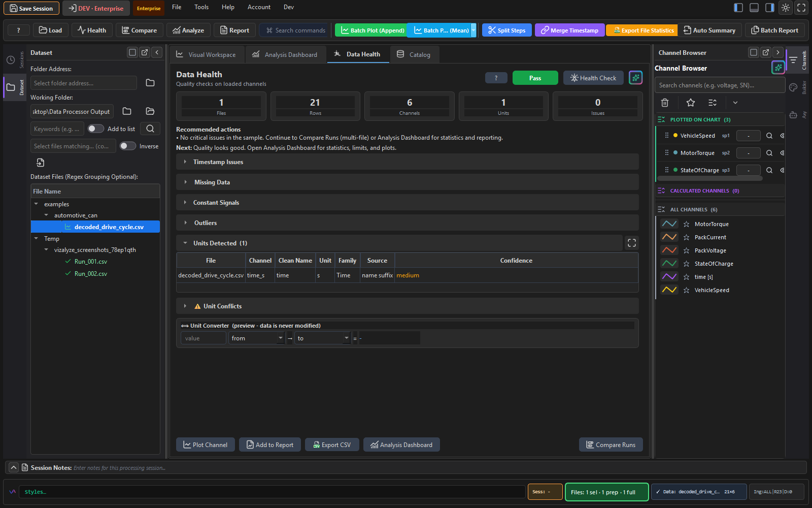The height and width of the screenshot is (508, 812).
Task: Favorite the PackVoltage channel star
Action: [686, 250]
